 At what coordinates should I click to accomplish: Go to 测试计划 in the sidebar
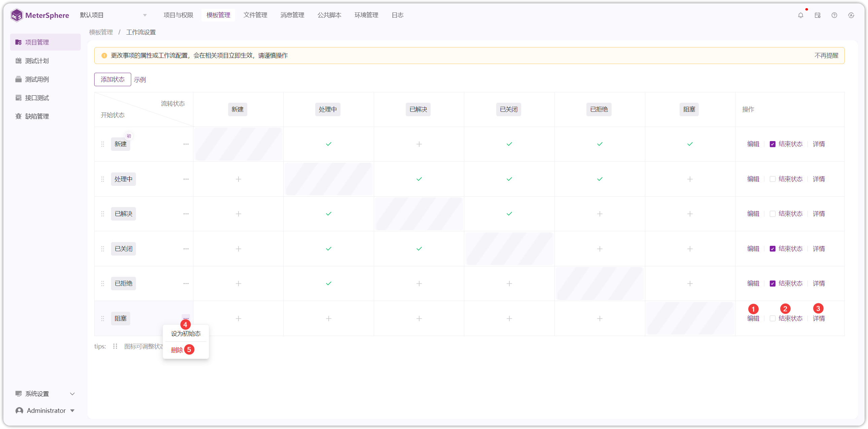pos(45,61)
